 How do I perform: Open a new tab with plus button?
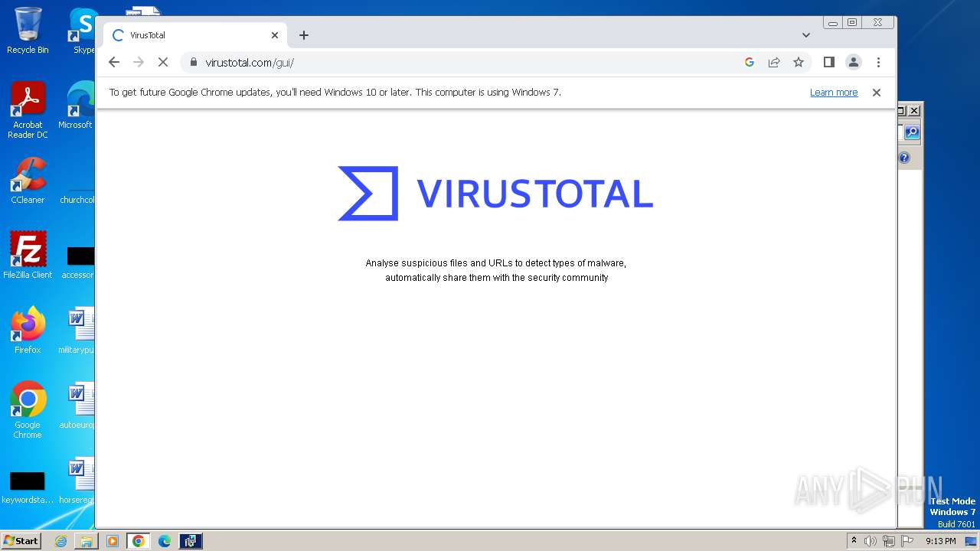(304, 35)
